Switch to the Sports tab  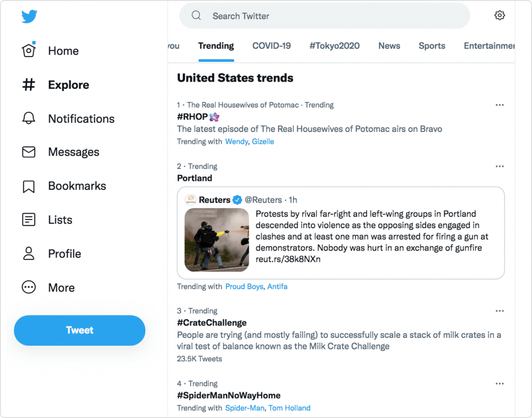pyautogui.click(x=432, y=46)
